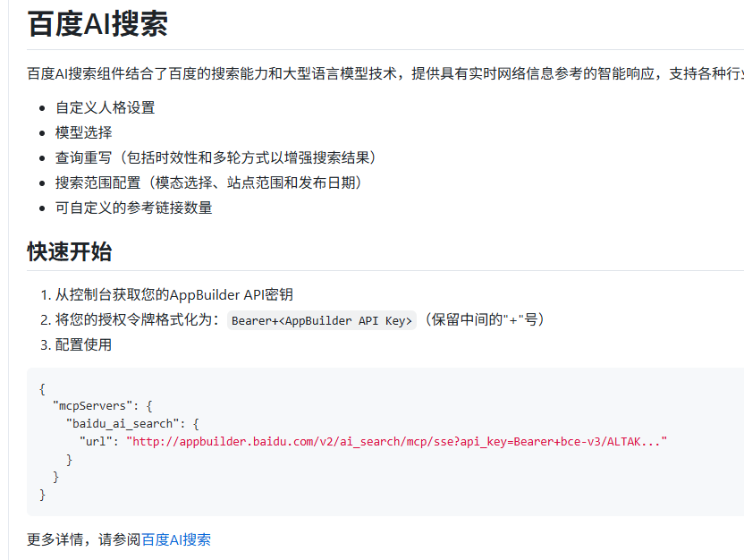Click the inline code Bearer+<AppBuilder API Key>

(322, 320)
